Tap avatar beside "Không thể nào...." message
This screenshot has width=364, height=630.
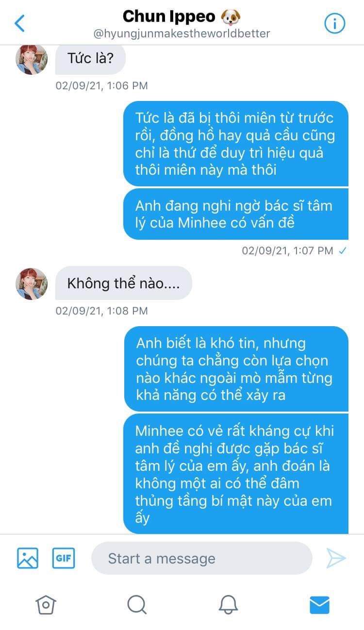pos(32,283)
